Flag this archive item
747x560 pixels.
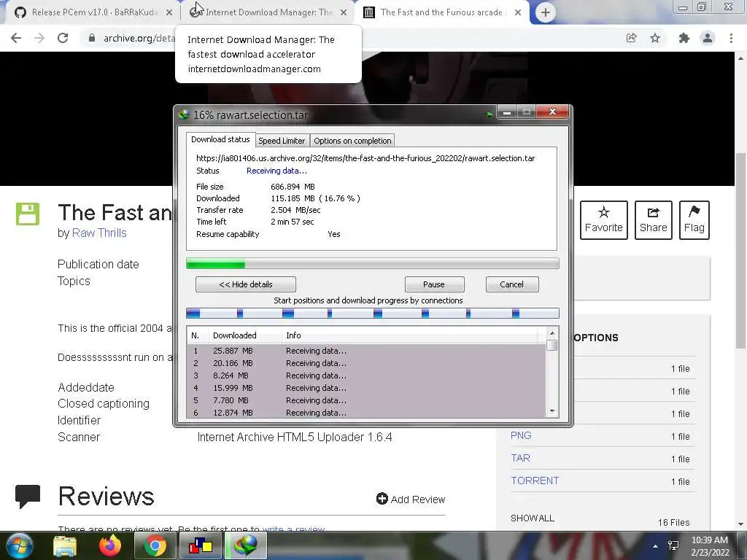coord(694,220)
